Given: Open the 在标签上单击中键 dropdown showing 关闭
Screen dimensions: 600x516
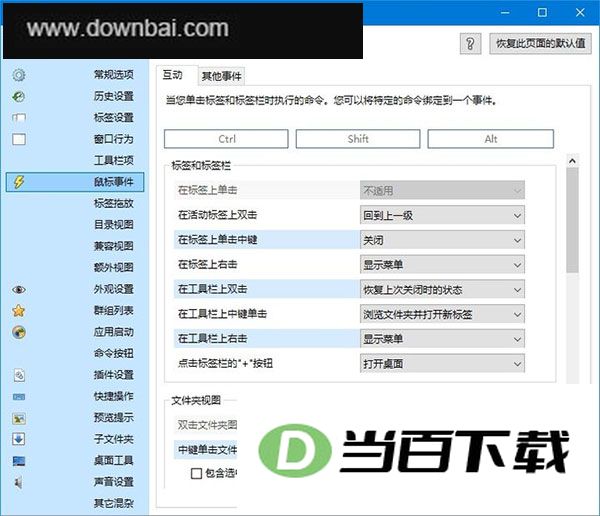Looking at the screenshot, I should [x=442, y=240].
